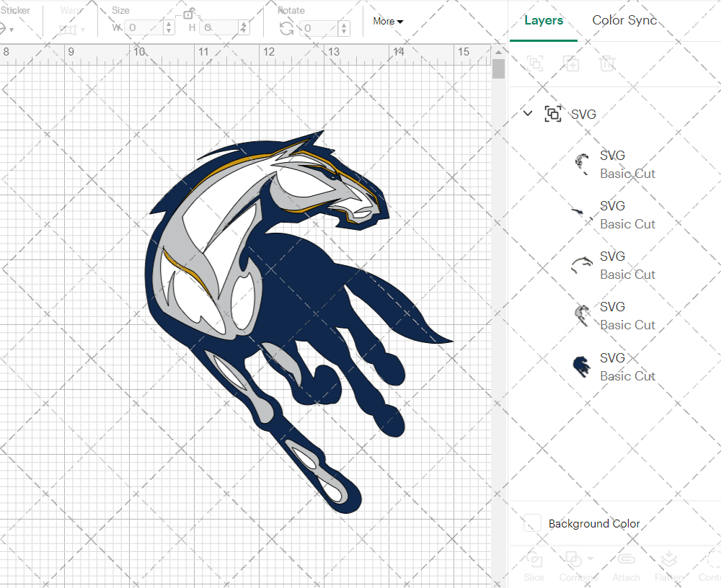Viewport: 721px width, 588px height.
Task: Click the group layers icon above the panel
Action: [x=535, y=63]
